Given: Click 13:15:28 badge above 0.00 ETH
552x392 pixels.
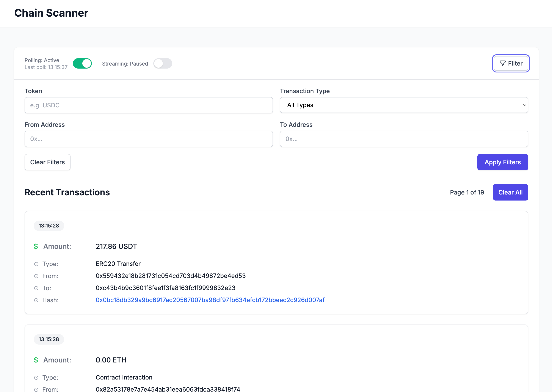Looking at the screenshot, I should point(49,339).
